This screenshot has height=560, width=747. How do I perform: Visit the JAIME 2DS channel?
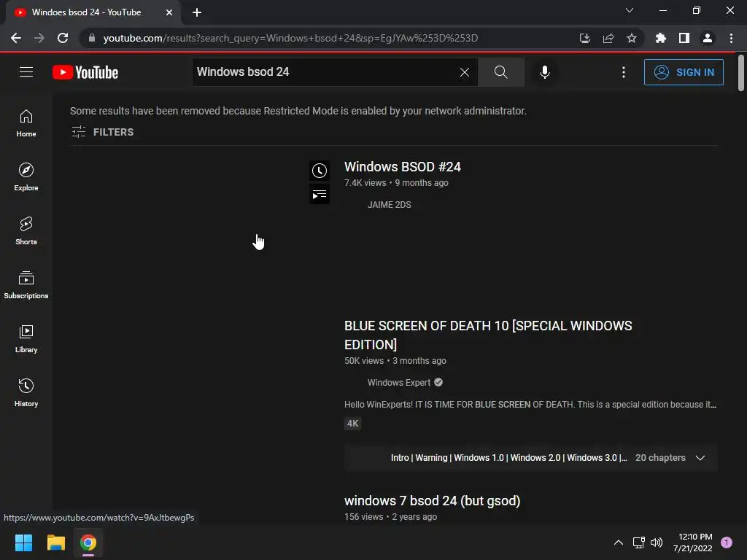(390, 205)
